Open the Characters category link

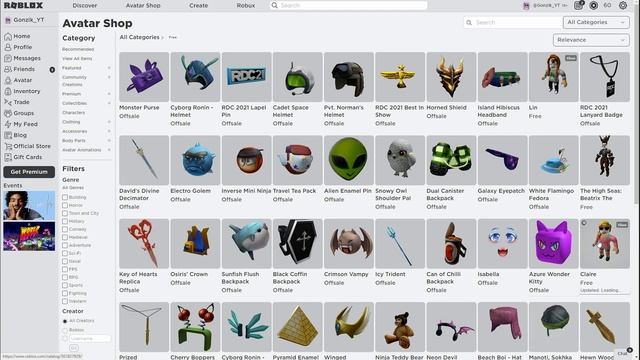[73, 113]
